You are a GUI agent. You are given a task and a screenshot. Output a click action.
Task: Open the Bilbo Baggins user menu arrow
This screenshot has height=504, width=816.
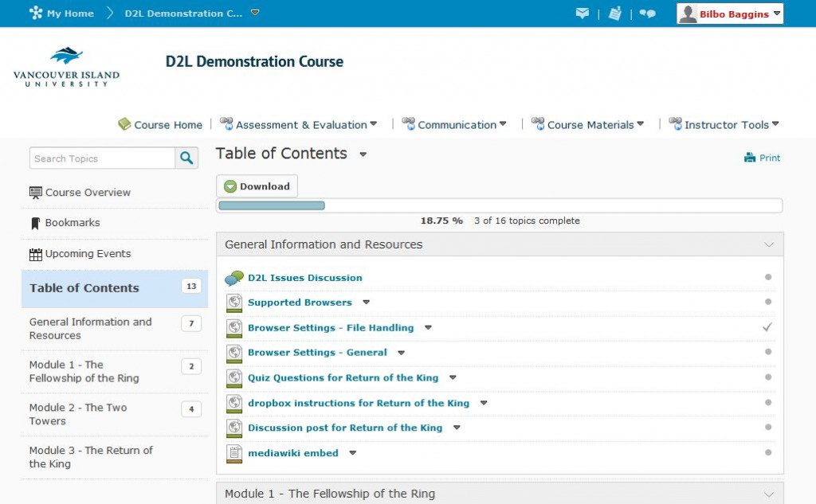tap(777, 14)
